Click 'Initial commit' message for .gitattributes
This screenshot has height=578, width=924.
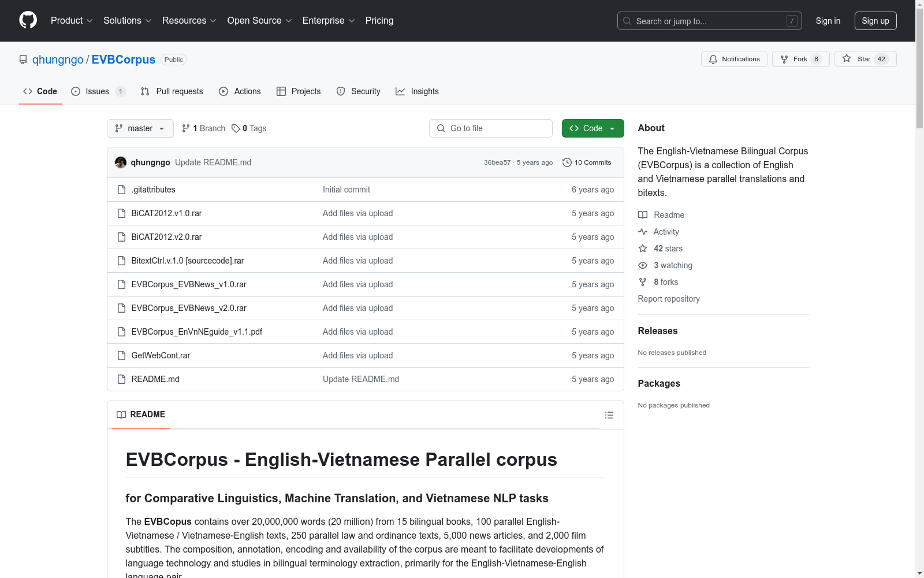[x=346, y=190]
